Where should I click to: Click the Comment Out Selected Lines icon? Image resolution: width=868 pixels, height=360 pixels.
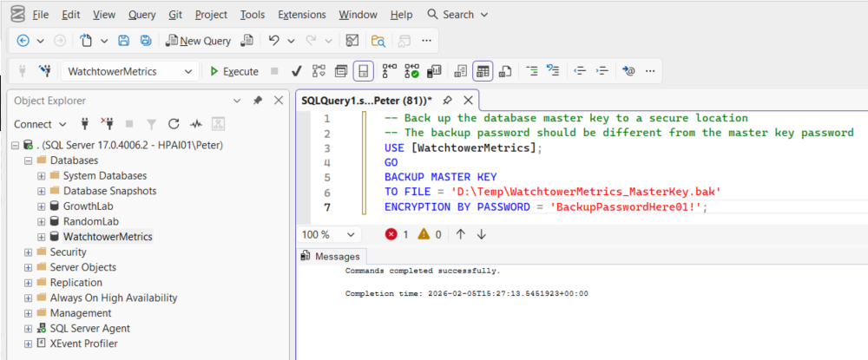pyautogui.click(x=533, y=71)
